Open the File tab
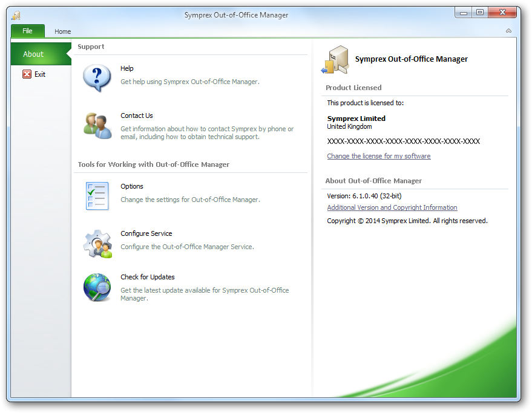 pos(27,31)
